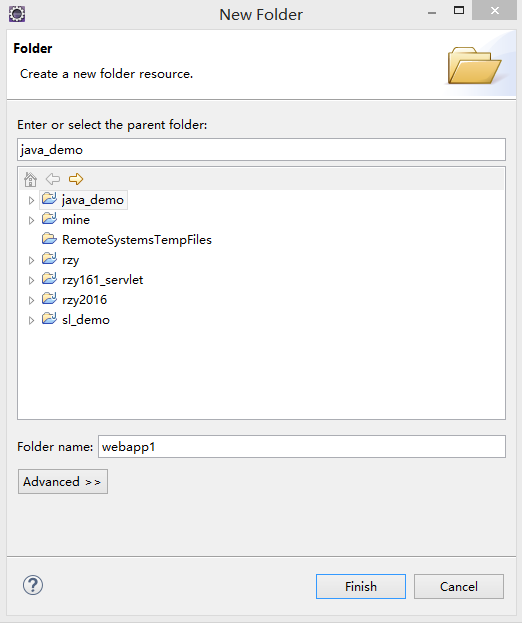Image resolution: width=522 pixels, height=623 pixels.
Task: Open Advanced options section
Action: pyautogui.click(x=63, y=482)
